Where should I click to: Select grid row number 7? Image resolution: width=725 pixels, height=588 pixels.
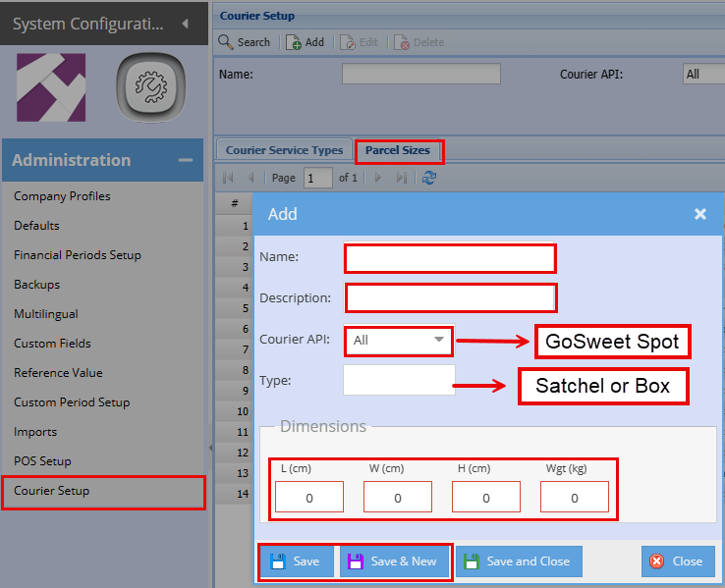pos(234,349)
